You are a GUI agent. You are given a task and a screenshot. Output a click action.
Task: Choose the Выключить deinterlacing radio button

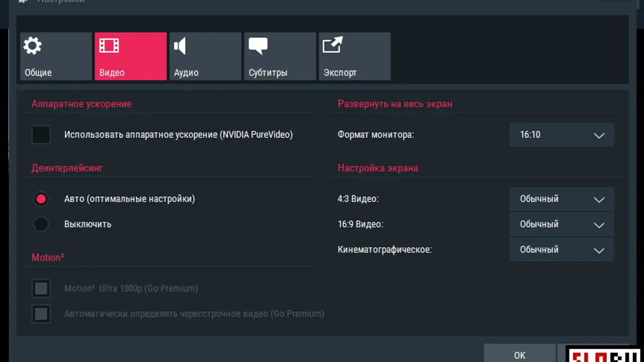point(41,224)
